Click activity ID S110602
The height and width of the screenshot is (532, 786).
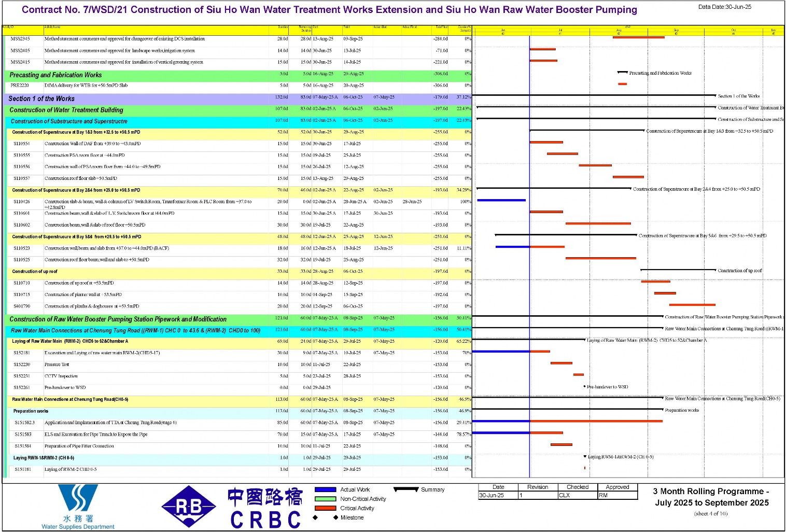(x=22, y=225)
